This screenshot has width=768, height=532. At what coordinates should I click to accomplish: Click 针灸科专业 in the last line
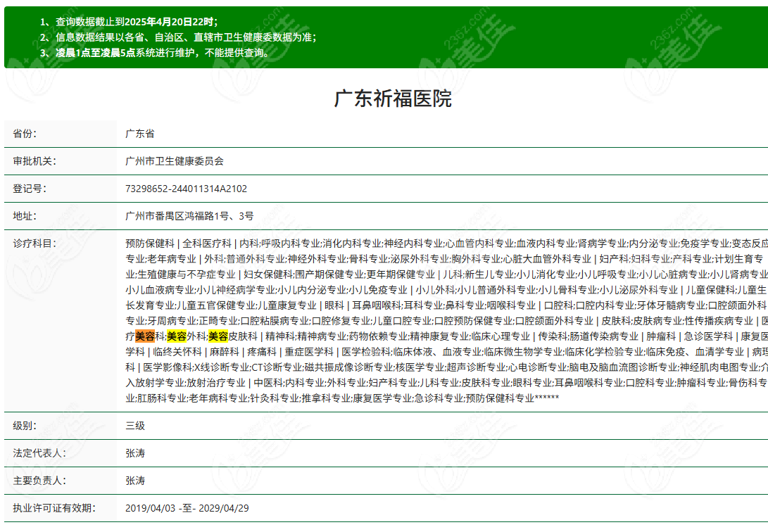pyautogui.click(x=275, y=398)
